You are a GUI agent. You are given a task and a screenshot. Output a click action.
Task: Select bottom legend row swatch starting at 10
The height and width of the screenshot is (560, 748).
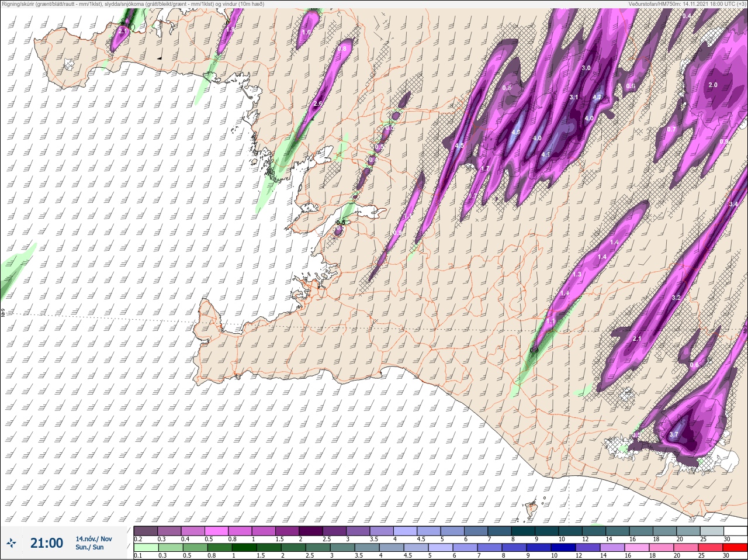point(562,548)
